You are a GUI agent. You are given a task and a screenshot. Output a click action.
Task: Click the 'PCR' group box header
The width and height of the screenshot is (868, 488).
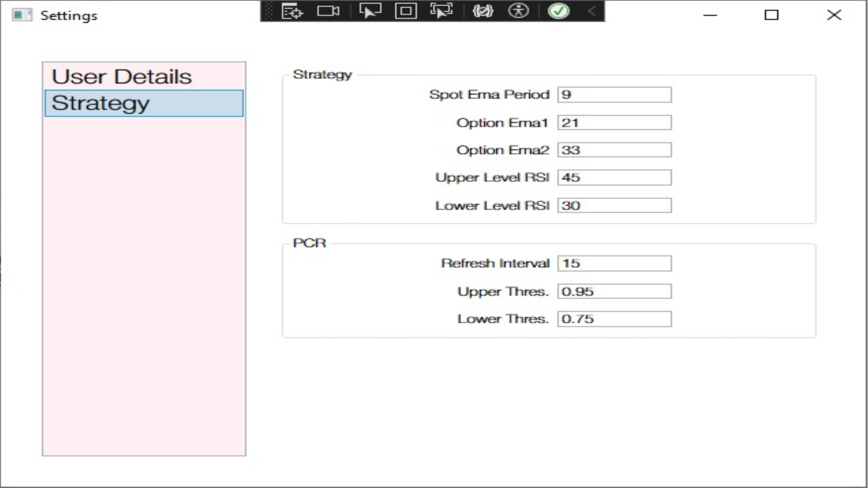[x=309, y=243]
